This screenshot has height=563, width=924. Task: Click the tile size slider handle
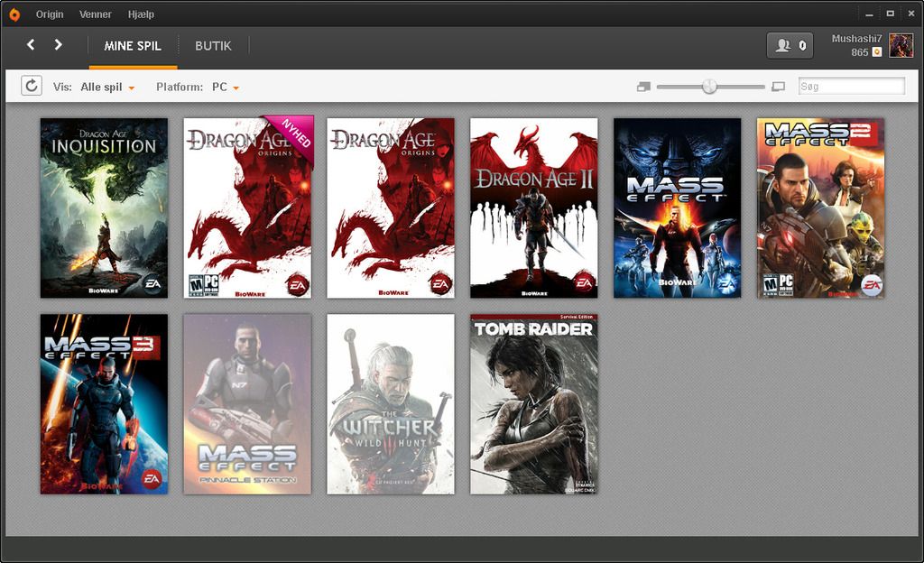[709, 87]
